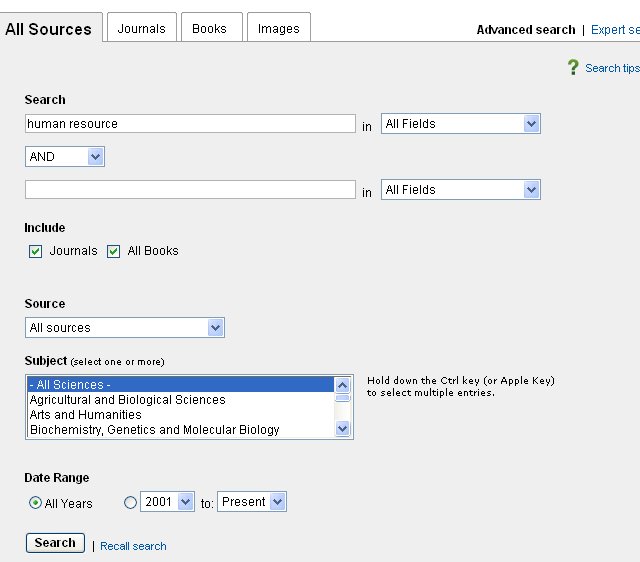640x562 pixels.
Task: Click the green question mark help icon
Action: (573, 67)
